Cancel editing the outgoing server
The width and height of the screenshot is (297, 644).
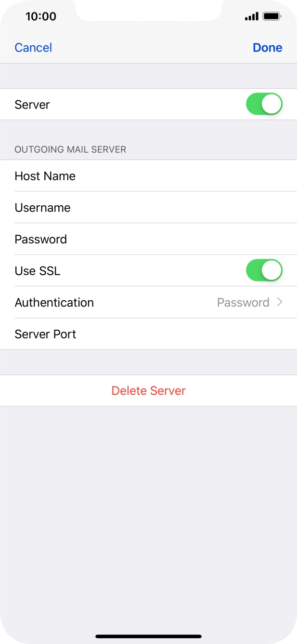pos(33,48)
